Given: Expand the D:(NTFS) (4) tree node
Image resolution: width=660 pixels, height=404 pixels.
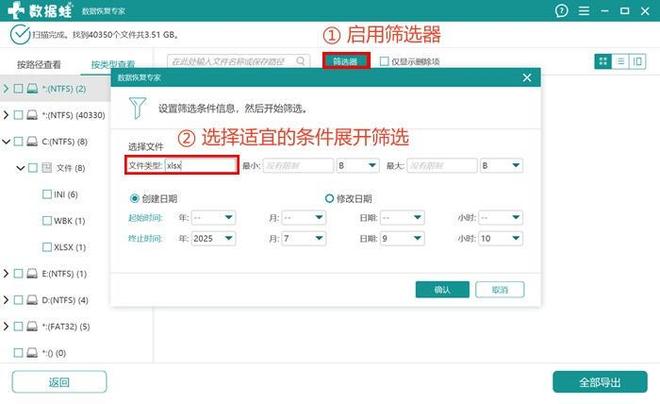Looking at the screenshot, I should click(x=6, y=300).
